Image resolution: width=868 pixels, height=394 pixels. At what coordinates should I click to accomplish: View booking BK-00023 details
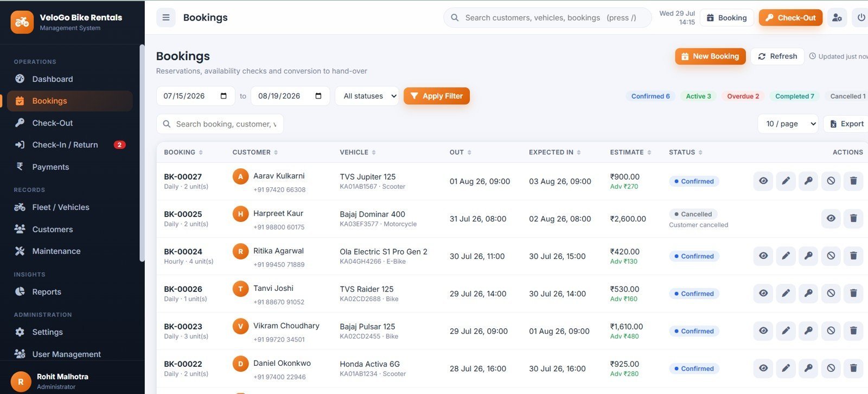point(763,331)
